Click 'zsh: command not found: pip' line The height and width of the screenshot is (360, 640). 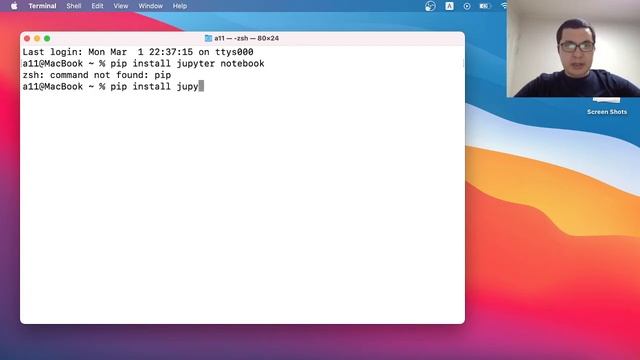tap(97, 75)
